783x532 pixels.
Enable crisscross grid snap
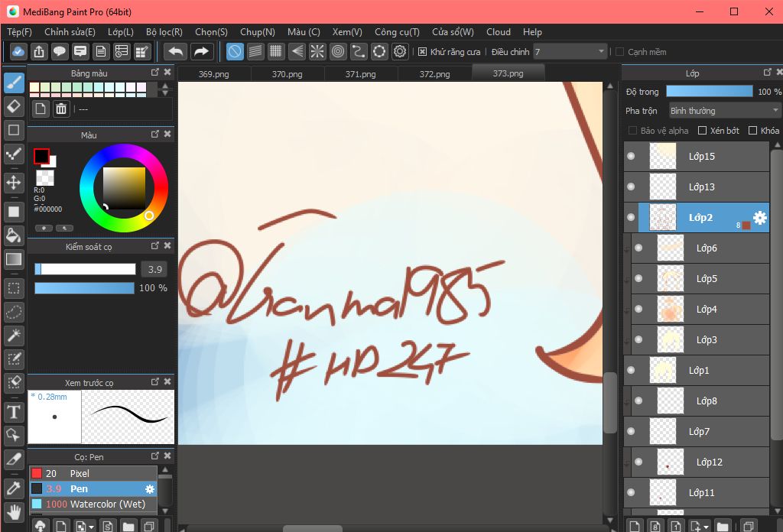click(275, 51)
